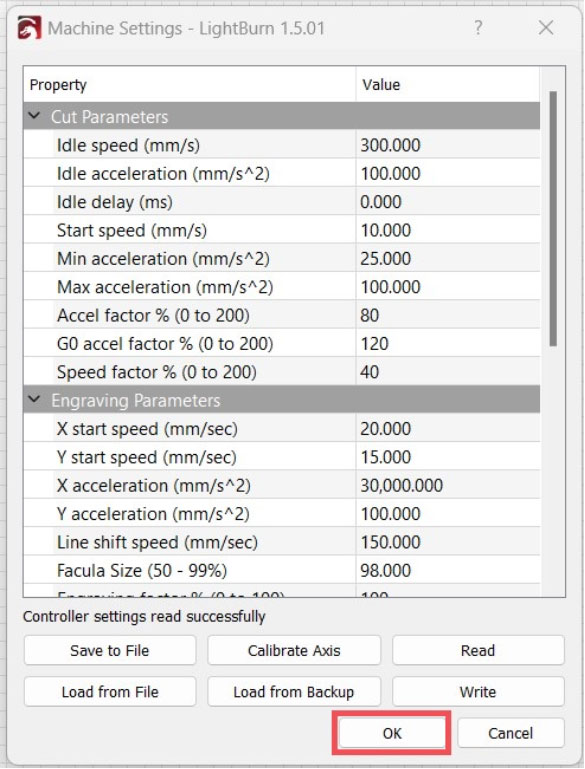The height and width of the screenshot is (769, 585).
Task: Select the X acceleration value field
Action: click(448, 486)
